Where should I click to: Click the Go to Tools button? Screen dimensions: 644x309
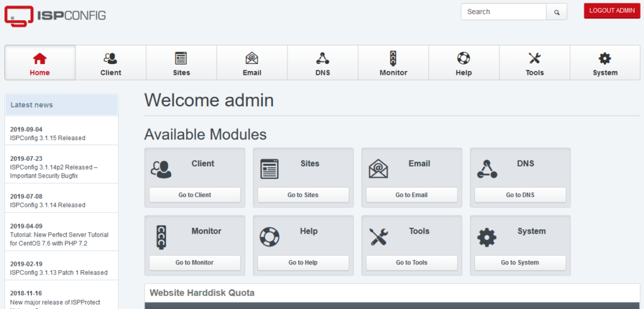[x=411, y=263]
